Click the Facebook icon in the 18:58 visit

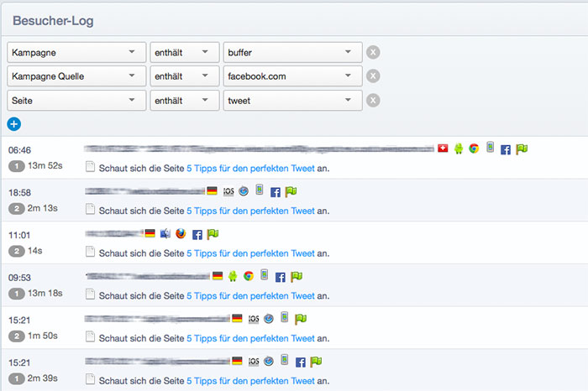click(276, 192)
